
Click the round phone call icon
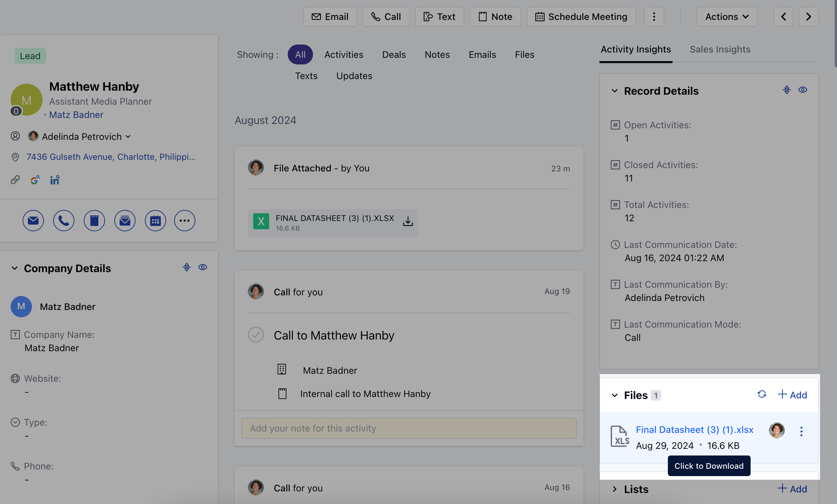coord(63,221)
